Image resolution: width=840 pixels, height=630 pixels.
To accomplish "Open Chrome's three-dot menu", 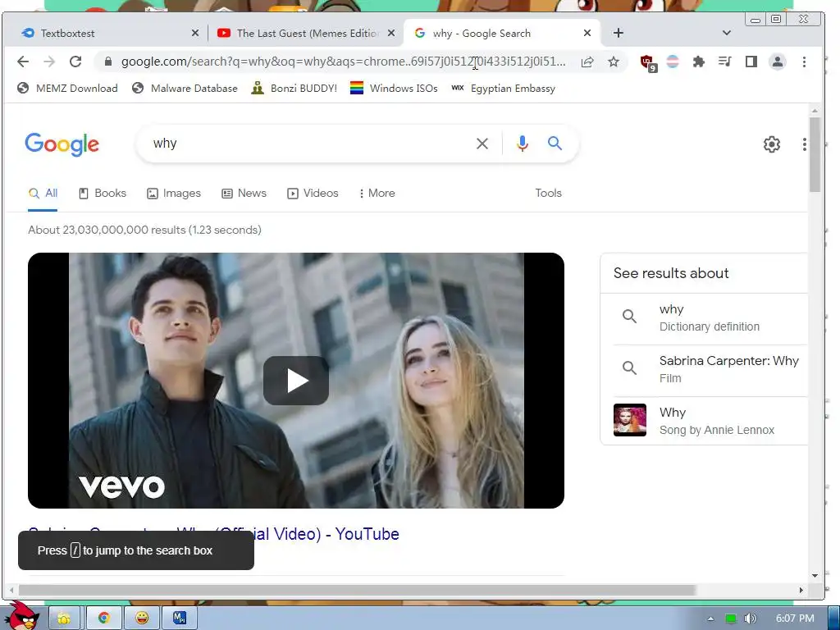I will coord(804,62).
